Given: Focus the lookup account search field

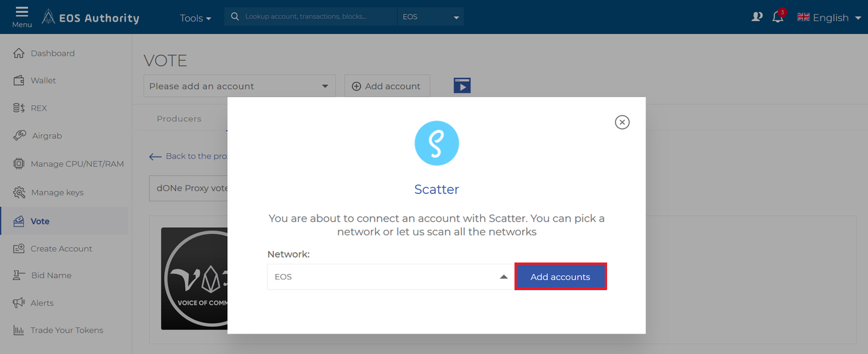Looking at the screenshot, I should 312,16.
